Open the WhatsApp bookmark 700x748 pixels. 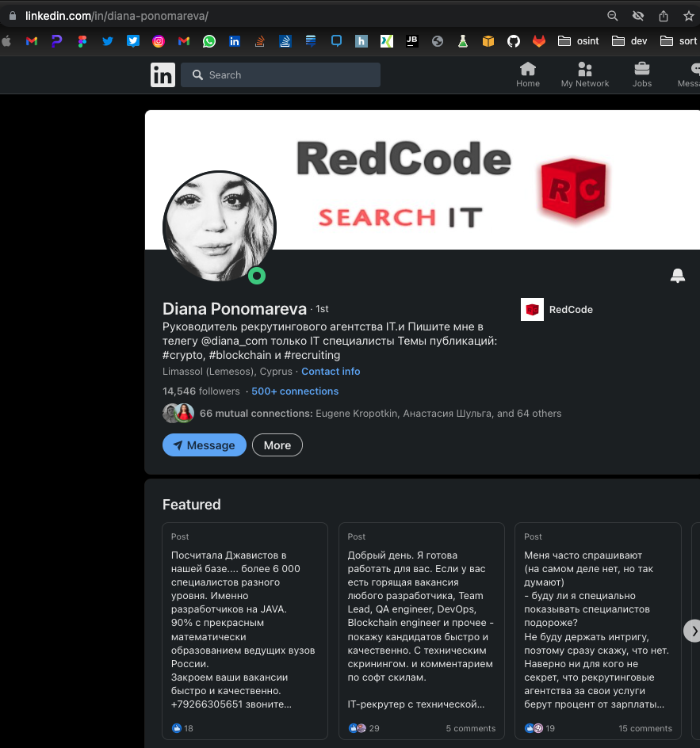[209, 41]
